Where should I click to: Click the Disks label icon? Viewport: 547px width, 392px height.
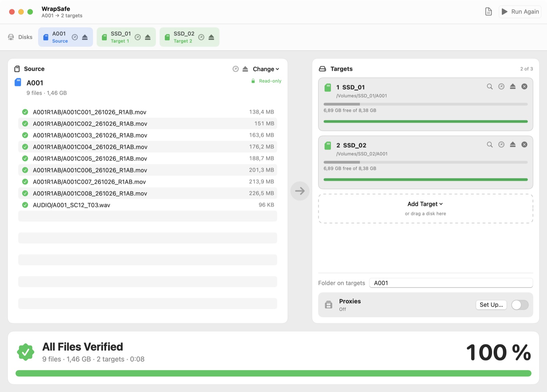tap(11, 37)
